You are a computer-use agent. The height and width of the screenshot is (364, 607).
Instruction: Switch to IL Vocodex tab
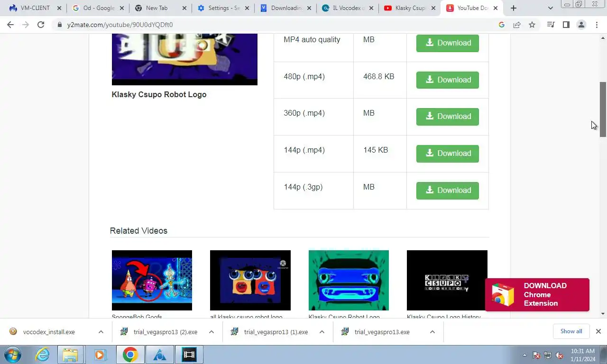click(347, 8)
